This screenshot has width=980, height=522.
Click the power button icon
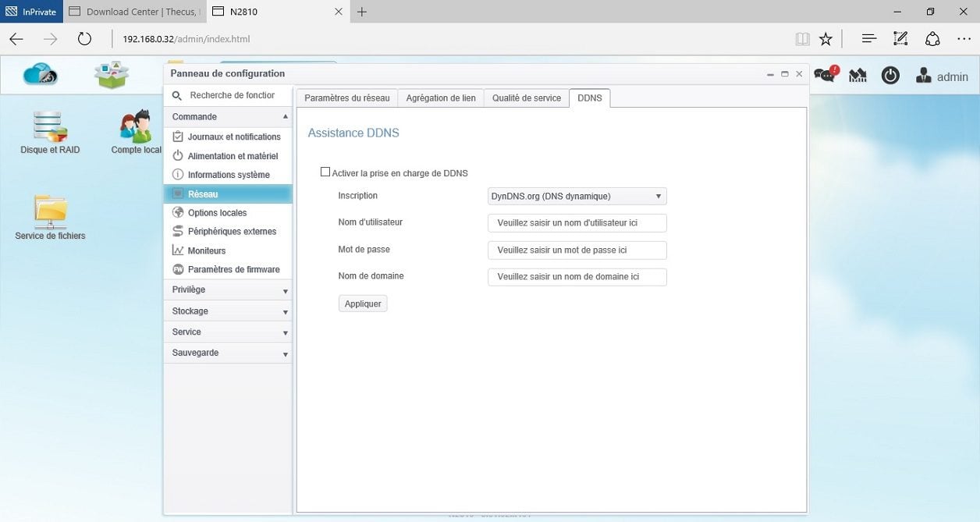point(890,76)
